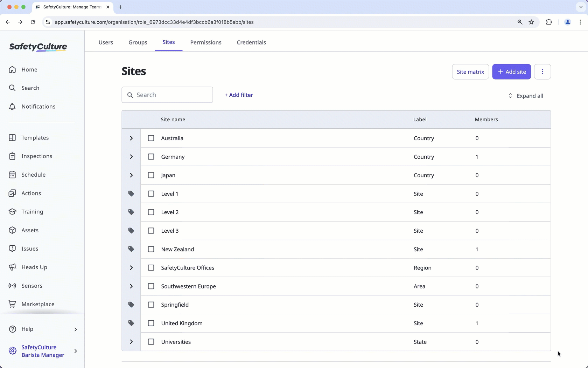
Task: Click Expand all sites
Action: [x=526, y=96]
